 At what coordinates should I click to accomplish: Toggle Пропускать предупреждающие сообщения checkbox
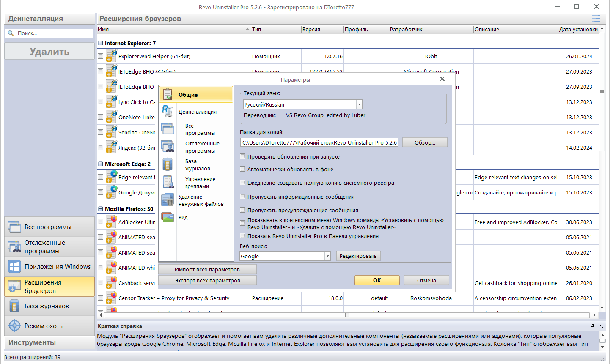point(243,210)
